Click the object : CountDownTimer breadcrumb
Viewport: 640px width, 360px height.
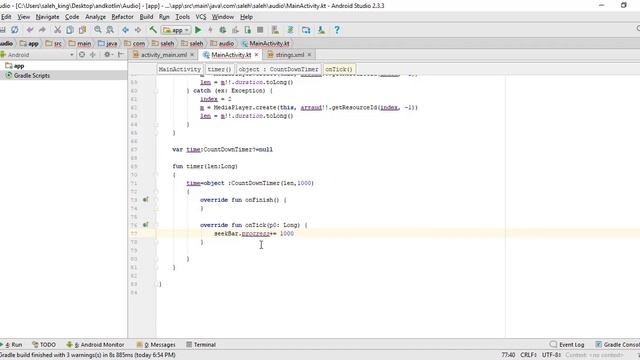(x=278, y=69)
